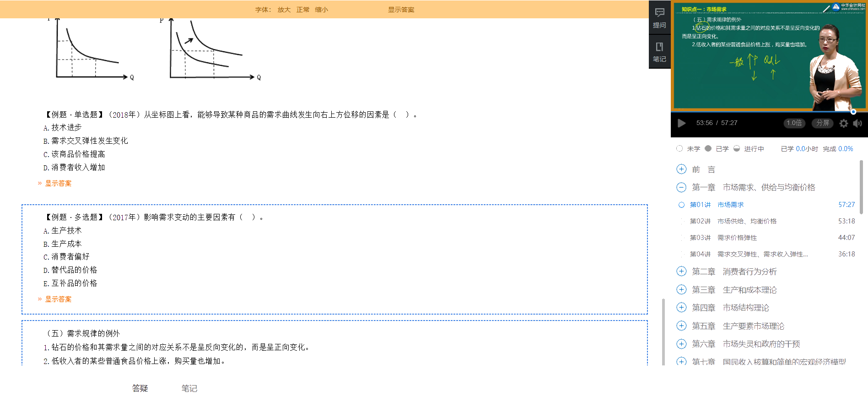
Task: Select option A. 技术进步
Action: 63,127
